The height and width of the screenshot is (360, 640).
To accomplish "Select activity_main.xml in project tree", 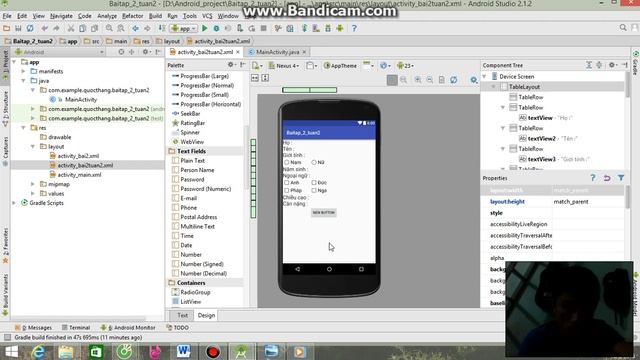I will (79, 175).
